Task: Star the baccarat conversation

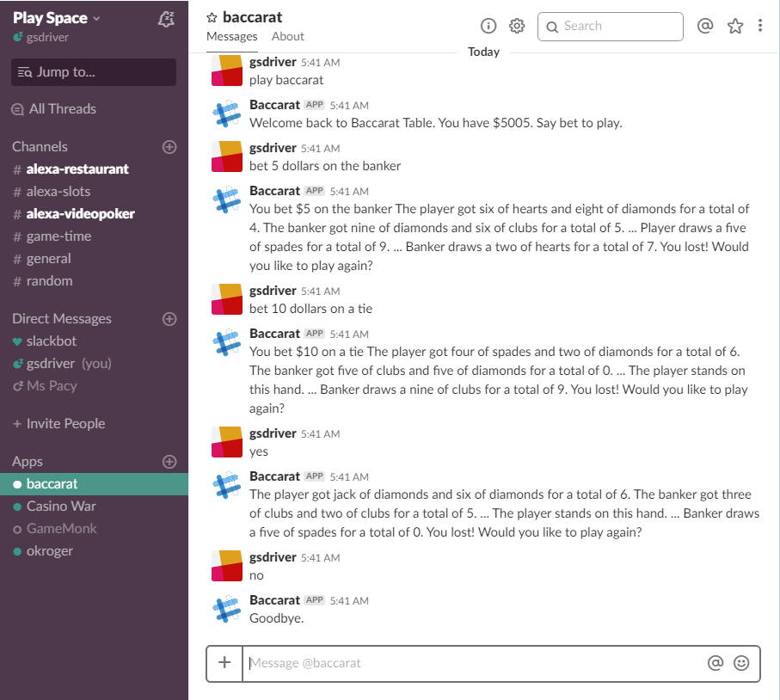Action: tap(212, 18)
